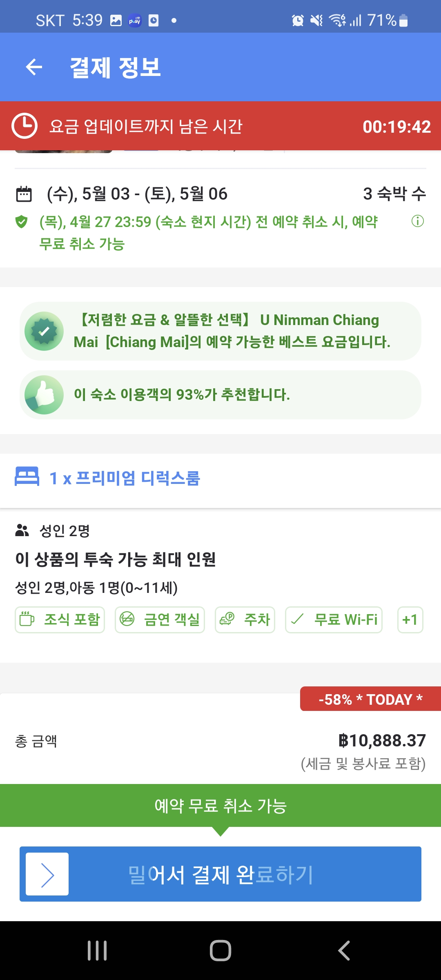
Task: Tap the green shield cancellation icon
Action: point(21,222)
